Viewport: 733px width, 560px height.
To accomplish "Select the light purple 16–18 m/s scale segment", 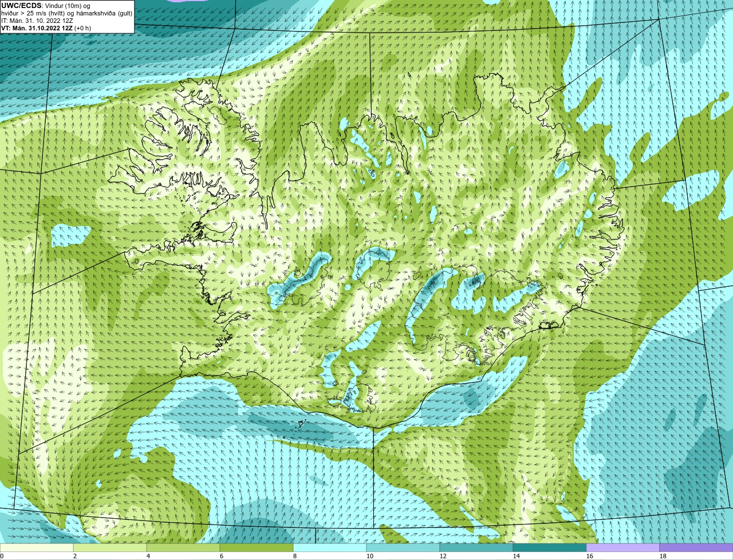I will point(623,547).
